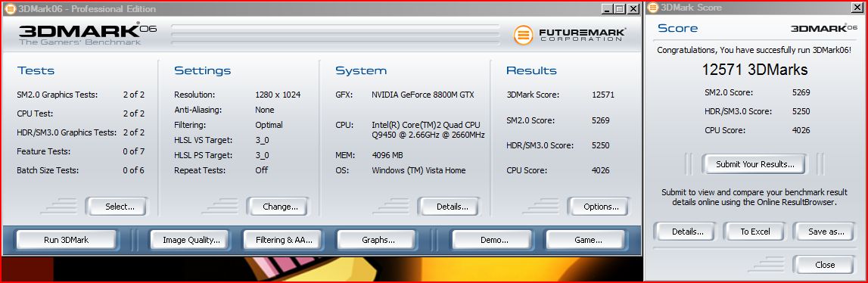Click the System section heading

[x=361, y=70]
